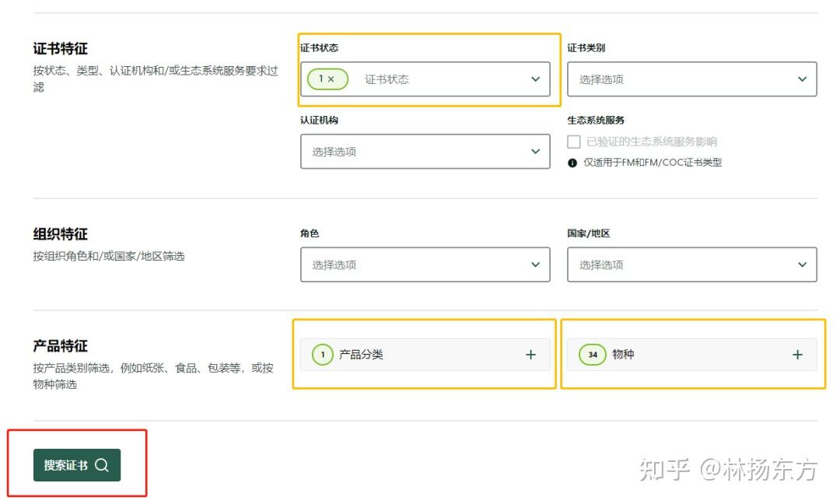Screen dimensions: 840x504
Task: Click the chevron arrow on the 认证机构 field
Action: coord(534,151)
